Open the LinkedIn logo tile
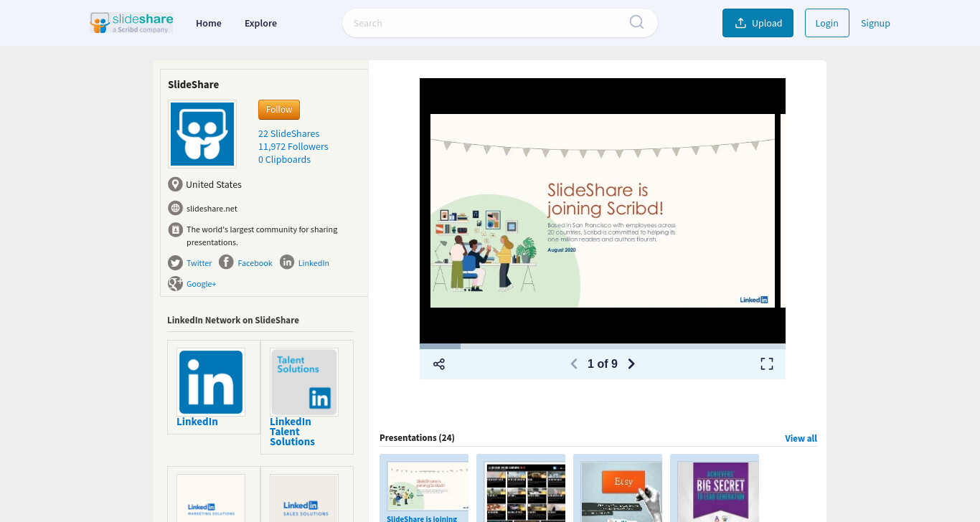This screenshot has width=980, height=522. [211, 382]
